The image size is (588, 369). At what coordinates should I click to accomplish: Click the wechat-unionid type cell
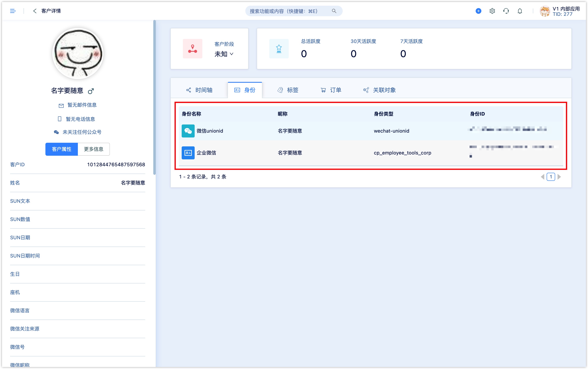(391, 131)
